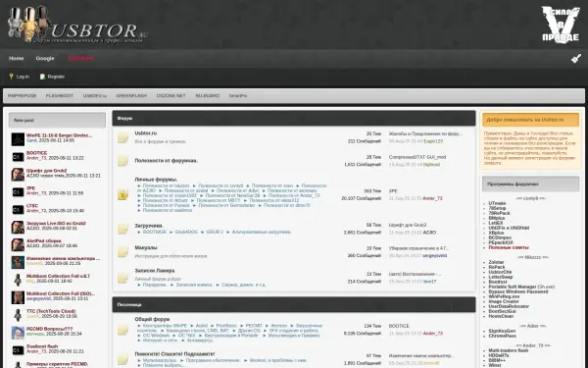588x368 pixels.
Task: Open the Мануалы forum title
Action: (146, 248)
